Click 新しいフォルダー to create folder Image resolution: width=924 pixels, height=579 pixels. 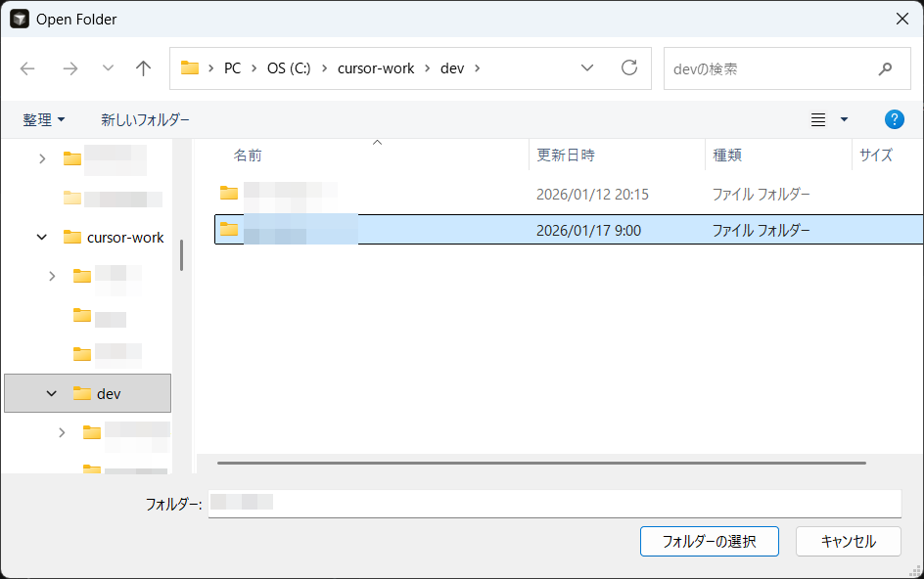[x=145, y=119]
